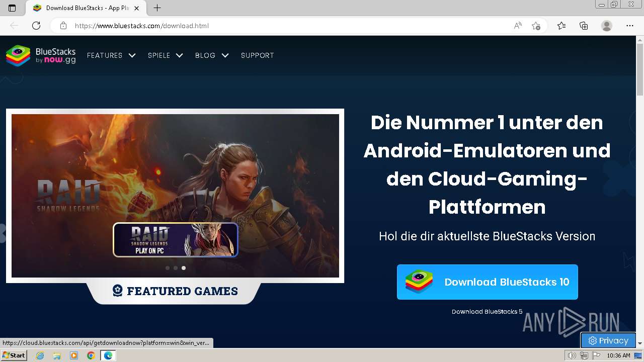The image size is (644, 362).
Task: Expand the SPIELE menu chevron
Action: [x=179, y=55]
